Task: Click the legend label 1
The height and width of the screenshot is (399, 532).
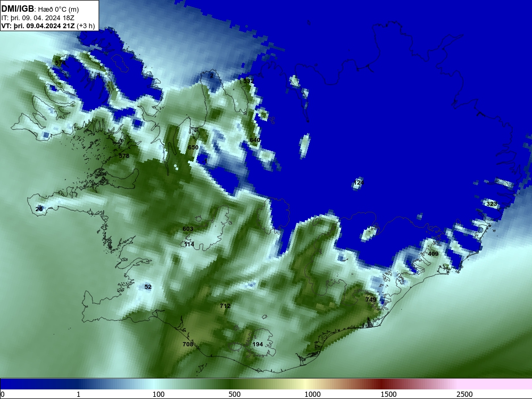Action: coord(79,394)
